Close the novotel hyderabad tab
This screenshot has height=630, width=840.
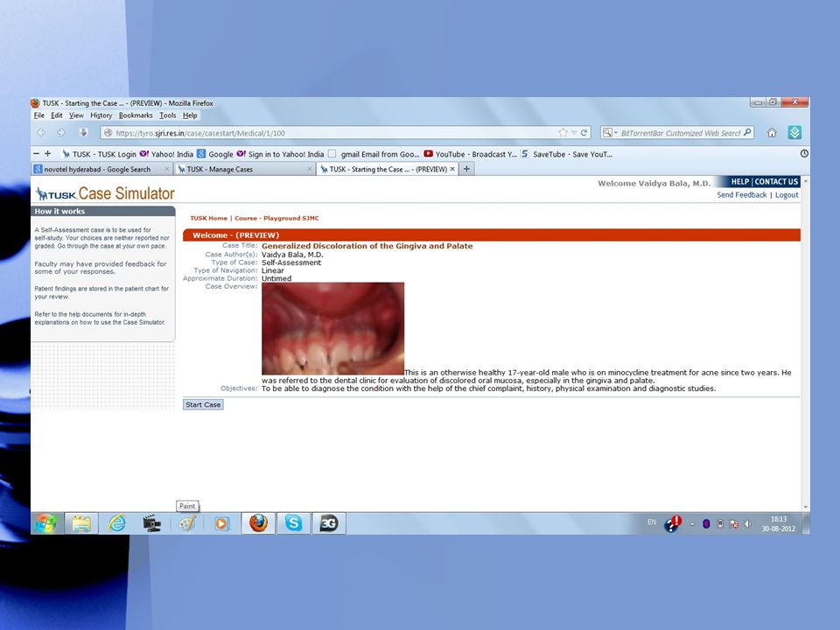(166, 169)
